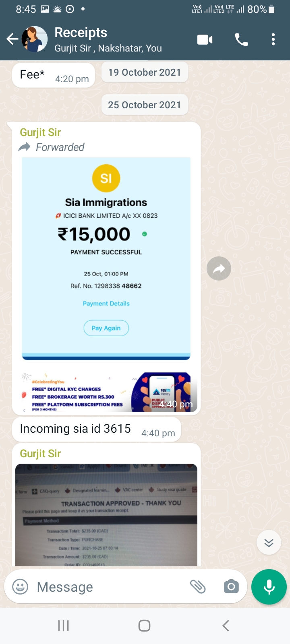Viewport: 290px width, 644px height.
Task: Open the Receipts group profile picture
Action: pyautogui.click(x=35, y=39)
